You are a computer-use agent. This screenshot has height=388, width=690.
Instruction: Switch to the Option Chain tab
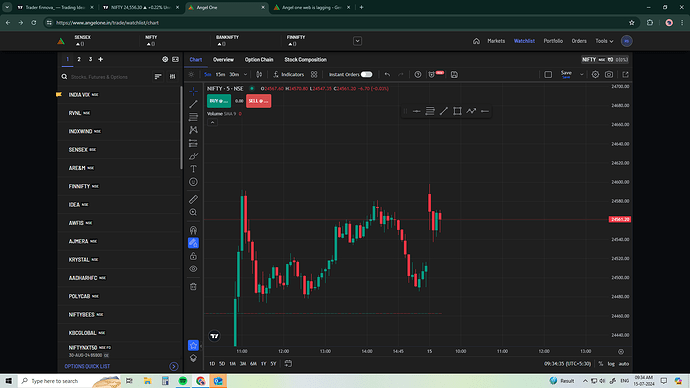259,59
